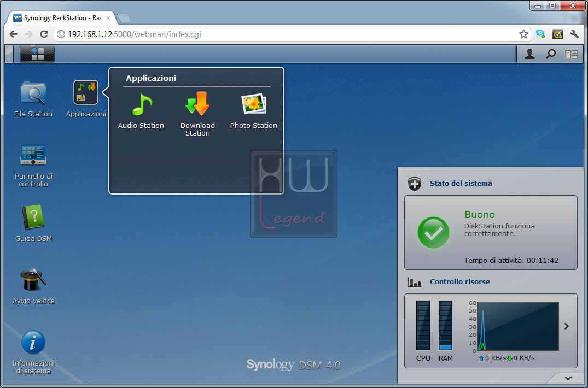Go back with the browser back arrow
The width and height of the screenshot is (588, 388).
point(14,34)
